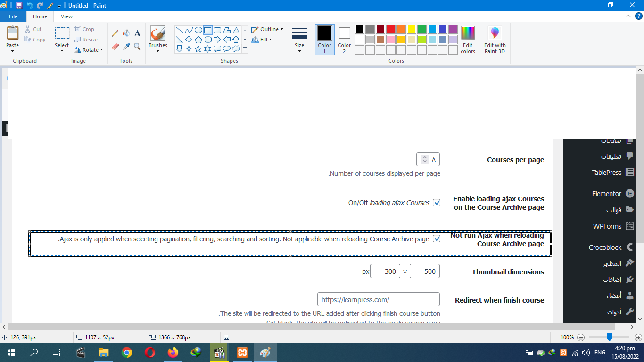Choose the red color swatch
Screen dimensions: 644x362
390,29
